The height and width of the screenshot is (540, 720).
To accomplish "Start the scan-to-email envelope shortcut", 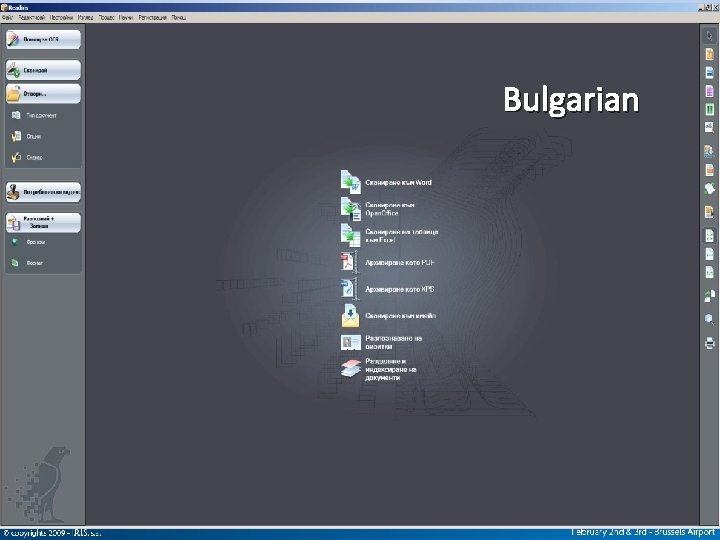I will click(388, 316).
